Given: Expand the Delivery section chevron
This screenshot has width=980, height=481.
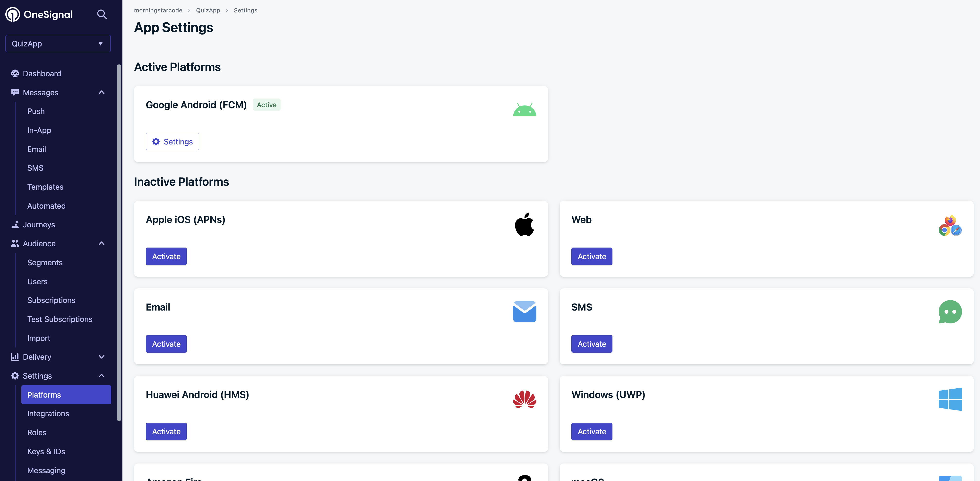Looking at the screenshot, I should (x=102, y=357).
